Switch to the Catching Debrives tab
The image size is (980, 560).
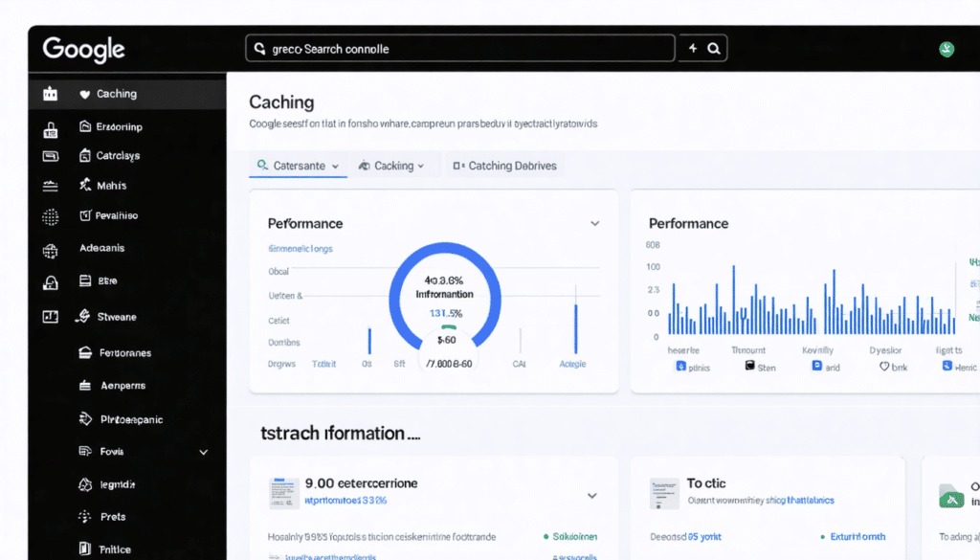tap(505, 166)
